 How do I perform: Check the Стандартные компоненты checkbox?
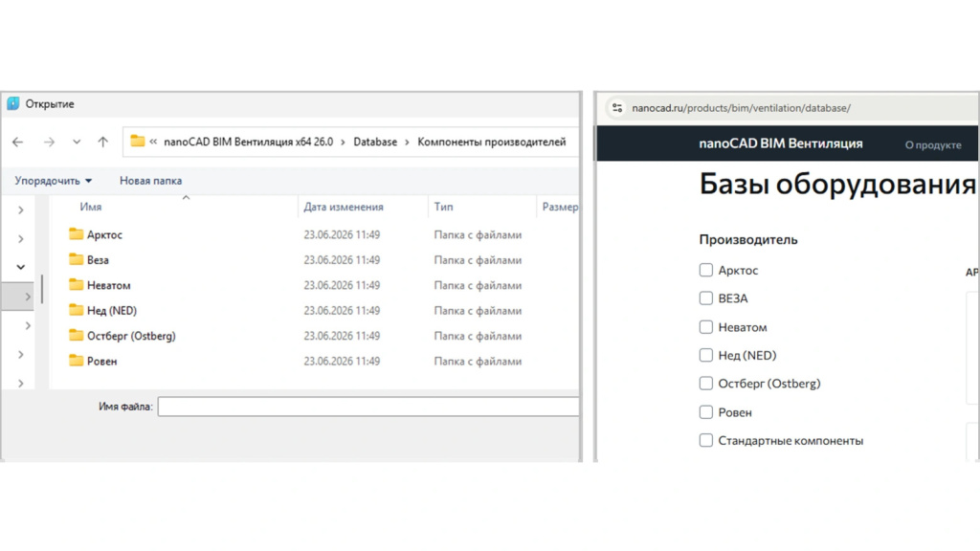705,440
